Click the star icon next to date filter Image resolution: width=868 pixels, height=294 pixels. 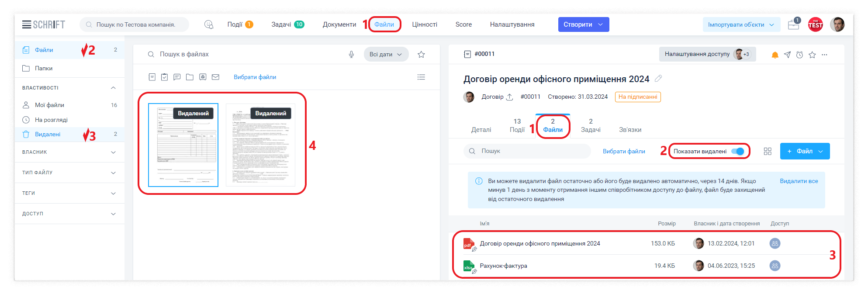coord(421,54)
